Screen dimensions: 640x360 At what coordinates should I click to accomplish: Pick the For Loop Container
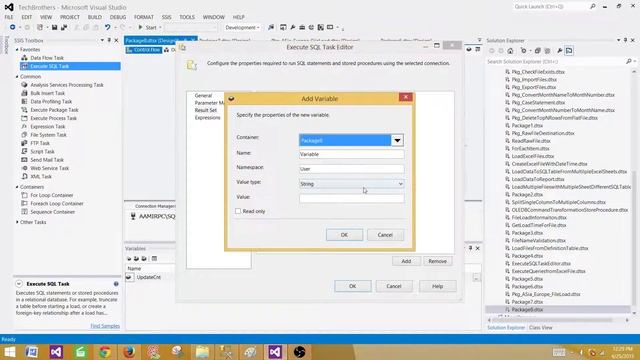click(52, 195)
